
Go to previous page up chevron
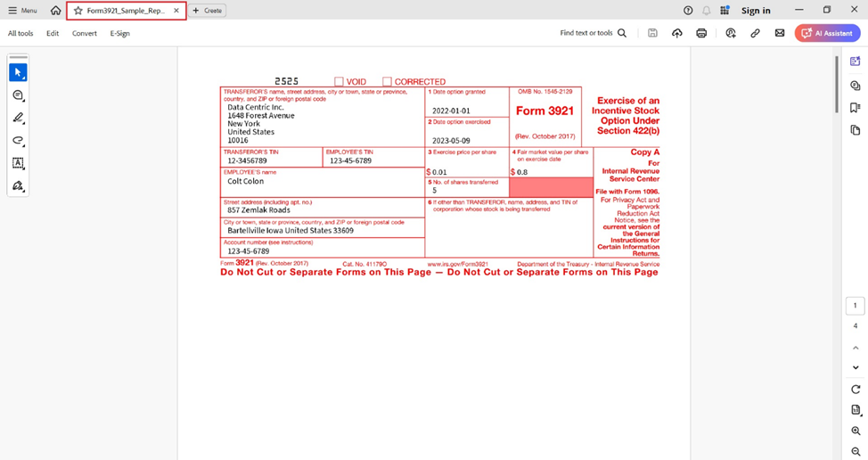pyautogui.click(x=856, y=348)
